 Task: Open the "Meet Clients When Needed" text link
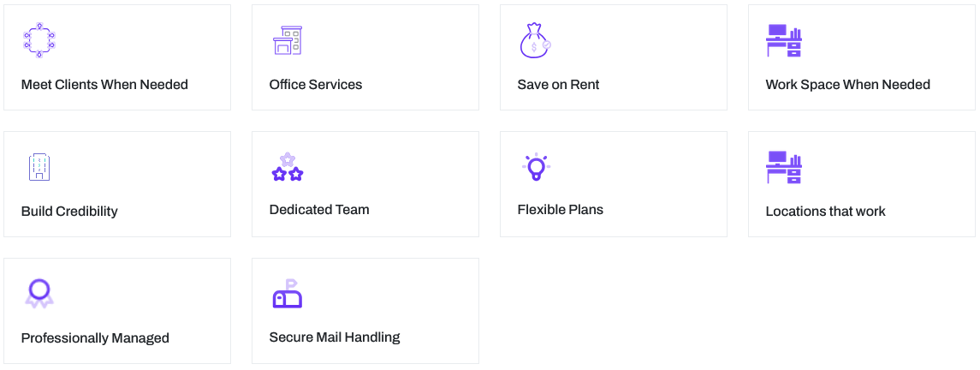pos(104,85)
